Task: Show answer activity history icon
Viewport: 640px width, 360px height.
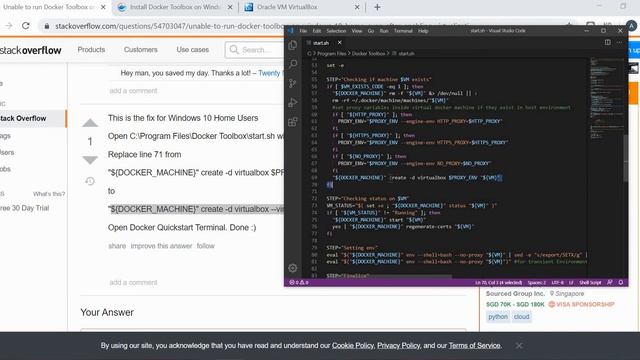Action: click(x=90, y=181)
